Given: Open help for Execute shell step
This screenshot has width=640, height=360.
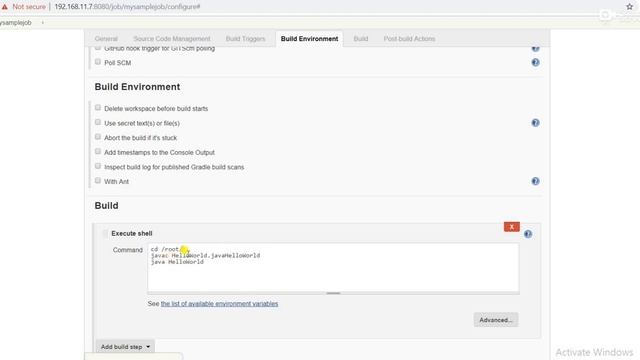Looking at the screenshot, I should [x=528, y=234].
